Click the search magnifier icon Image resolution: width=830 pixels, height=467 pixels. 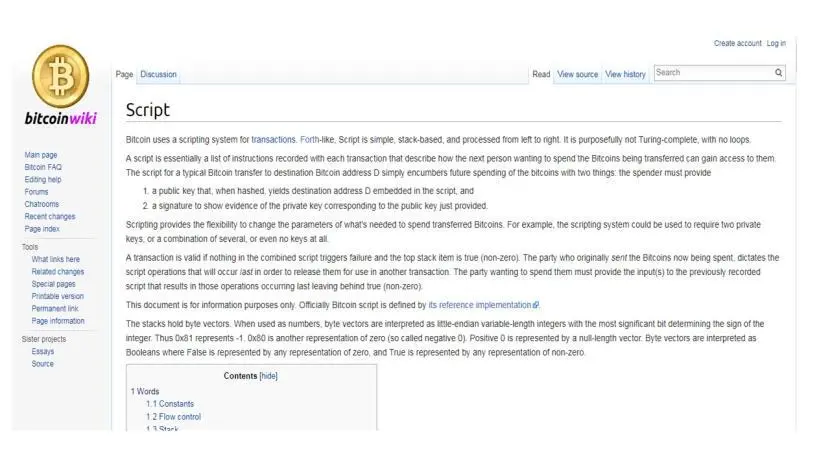(778, 73)
